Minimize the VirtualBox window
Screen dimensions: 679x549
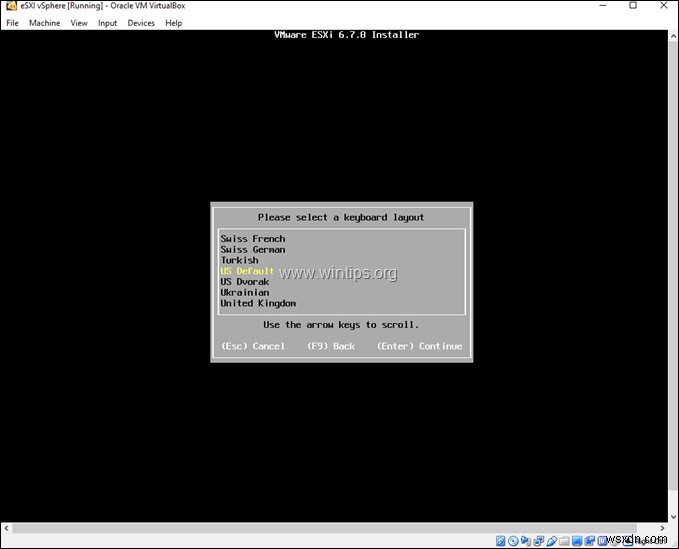click(603, 6)
